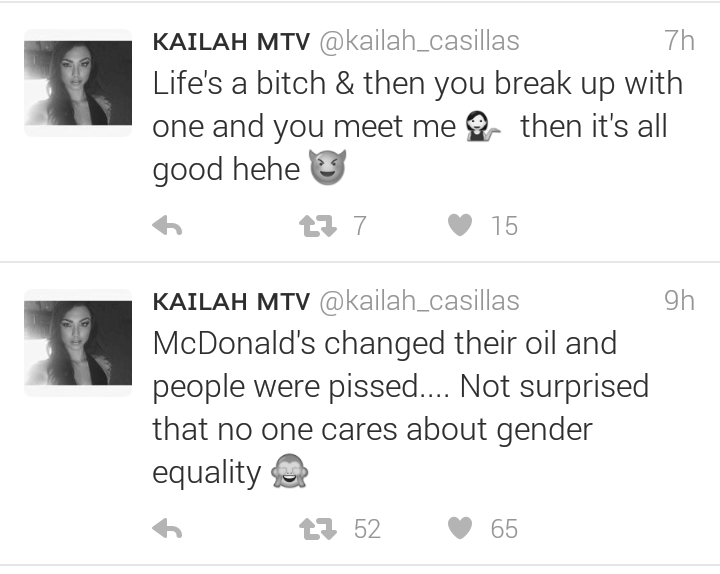Click the shrugging woman emoji
The width and height of the screenshot is (720, 574).
(x=482, y=126)
